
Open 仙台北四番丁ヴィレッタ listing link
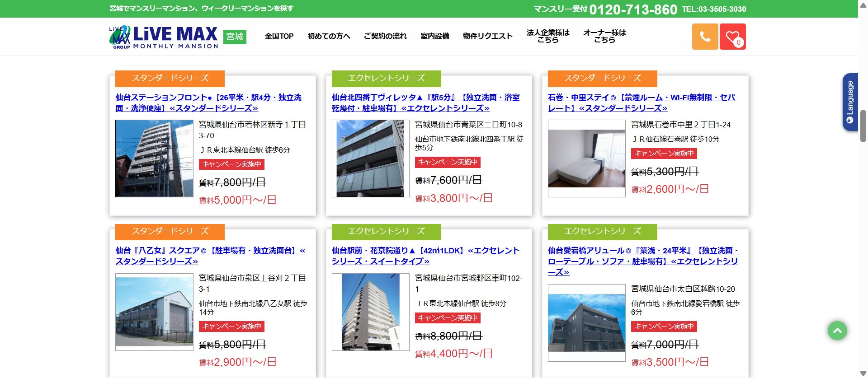(425, 103)
